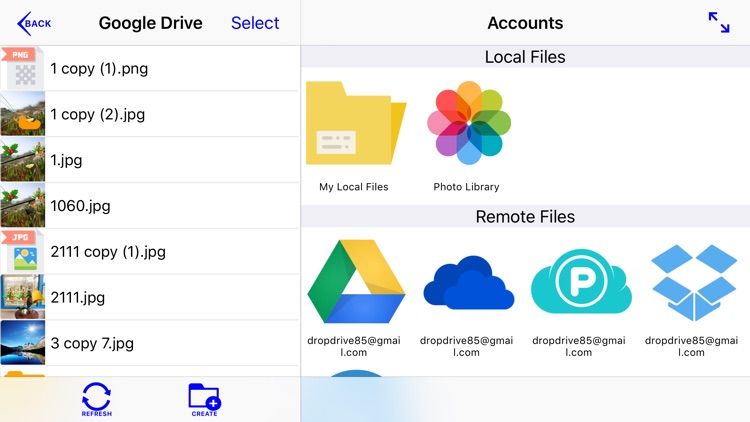Tap email label under Google Drive icon
Image resolution: width=750 pixels, height=422 pixels.
click(354, 346)
